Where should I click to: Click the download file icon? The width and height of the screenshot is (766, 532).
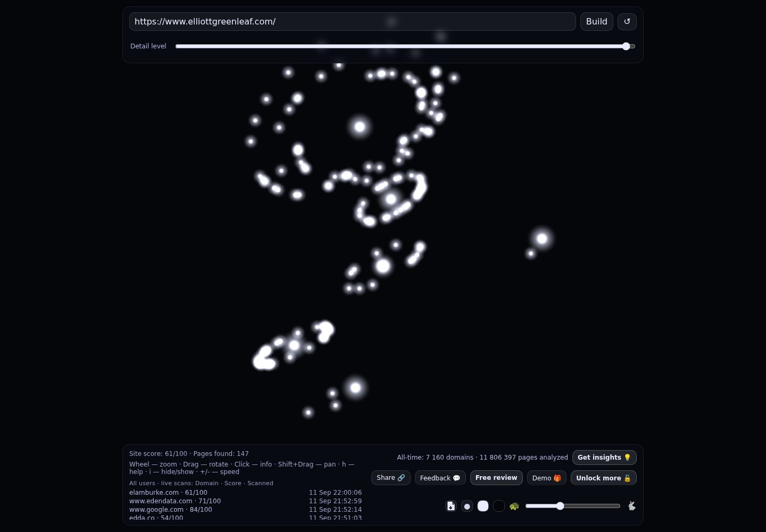click(x=451, y=506)
